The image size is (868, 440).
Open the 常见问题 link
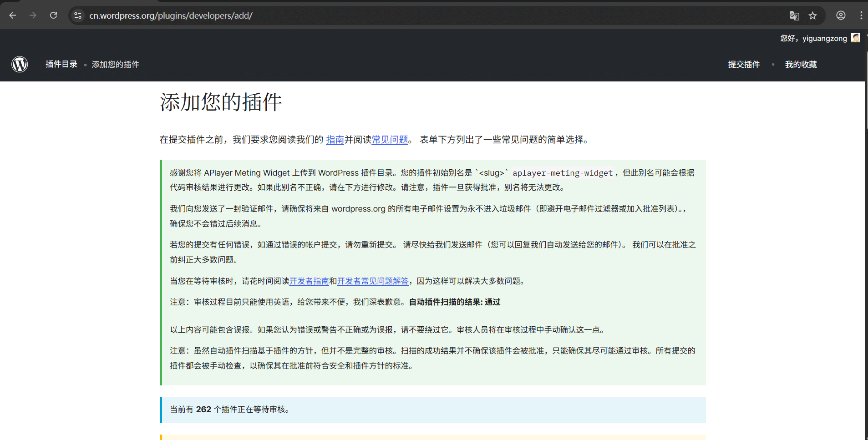tap(390, 140)
